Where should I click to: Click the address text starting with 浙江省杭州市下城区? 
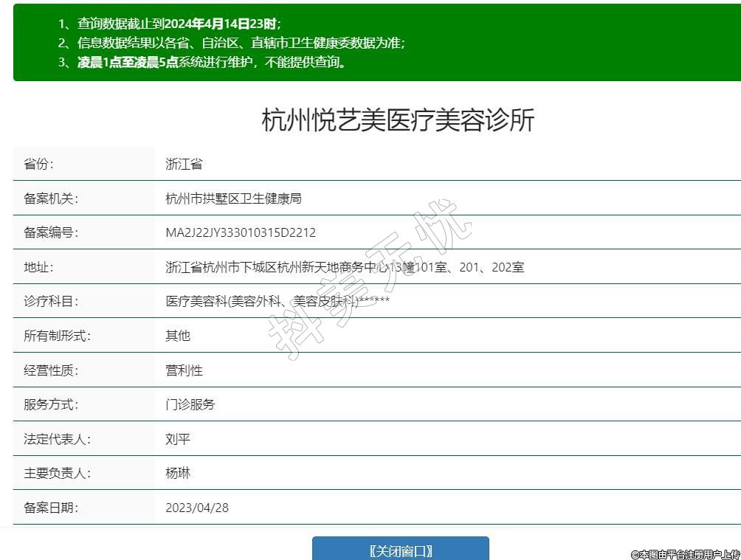(345, 267)
